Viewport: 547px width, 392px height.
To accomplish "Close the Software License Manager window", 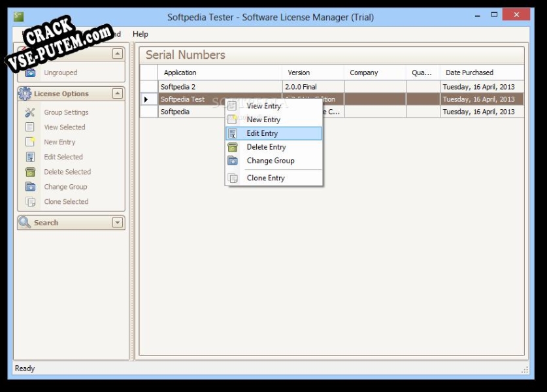I will click(x=516, y=14).
